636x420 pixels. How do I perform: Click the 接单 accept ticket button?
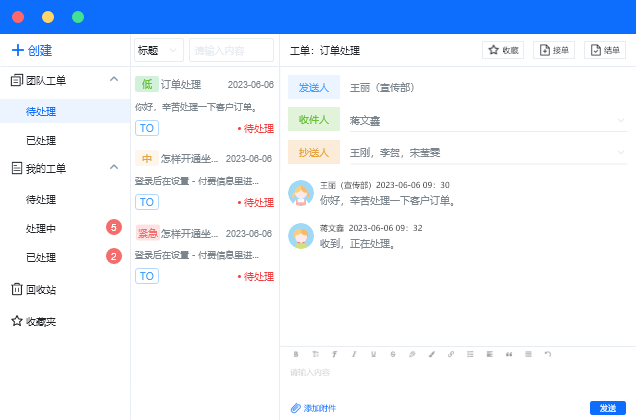554,50
